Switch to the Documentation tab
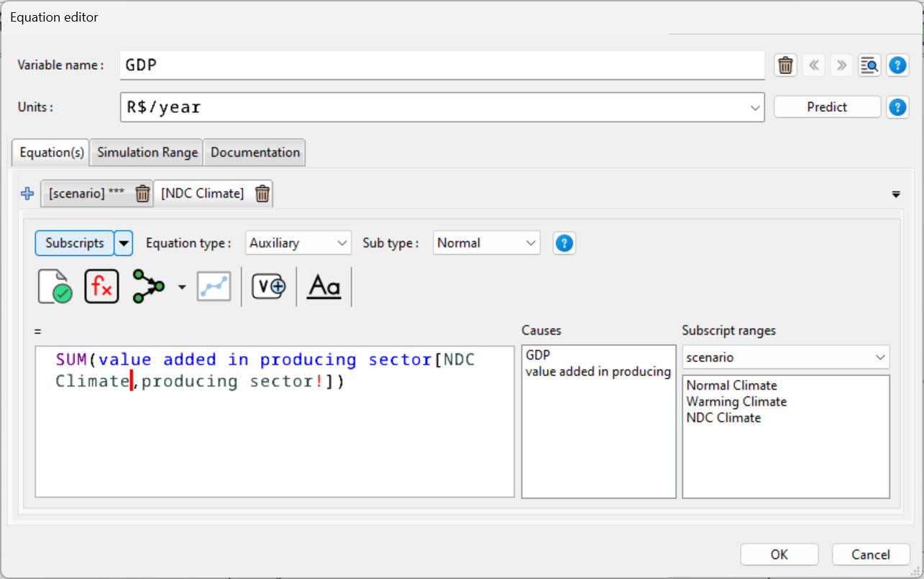The image size is (924, 579). pos(255,152)
